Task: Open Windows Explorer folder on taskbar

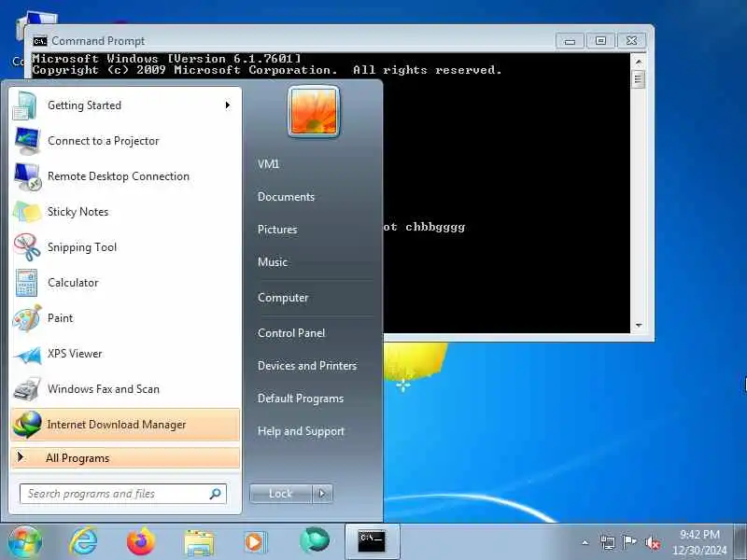Action: click(199, 542)
